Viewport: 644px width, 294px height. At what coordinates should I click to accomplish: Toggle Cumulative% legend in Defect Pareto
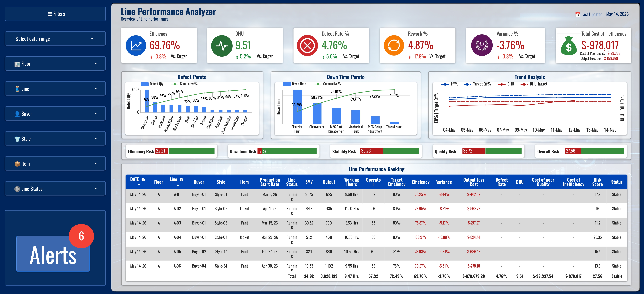click(185, 84)
